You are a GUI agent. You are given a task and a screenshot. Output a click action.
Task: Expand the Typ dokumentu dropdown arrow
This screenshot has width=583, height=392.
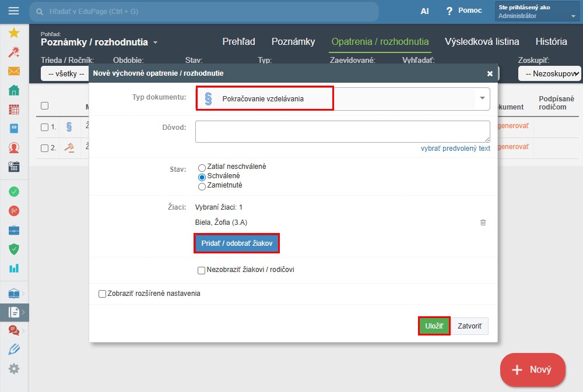(482, 98)
